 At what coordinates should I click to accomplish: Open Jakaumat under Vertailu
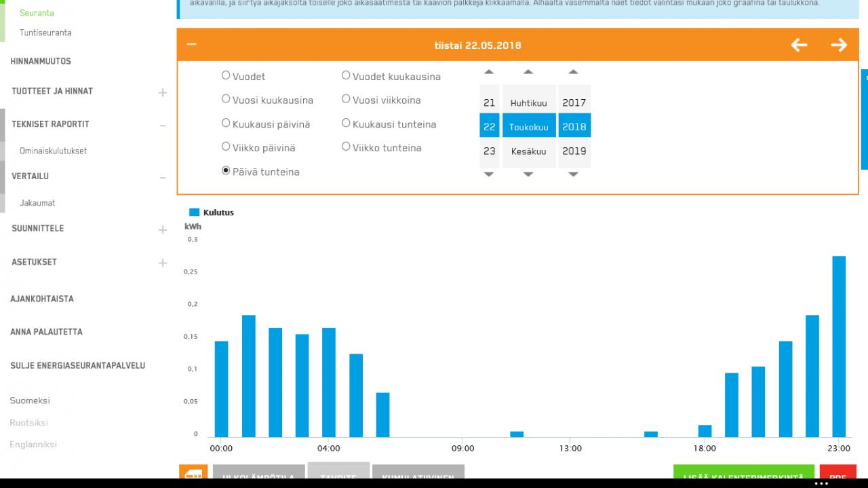point(37,203)
